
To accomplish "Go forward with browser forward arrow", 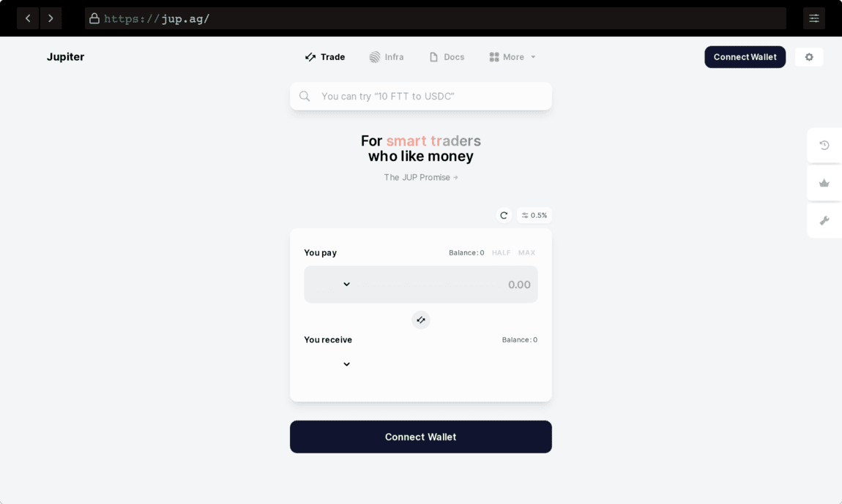I will tap(51, 18).
